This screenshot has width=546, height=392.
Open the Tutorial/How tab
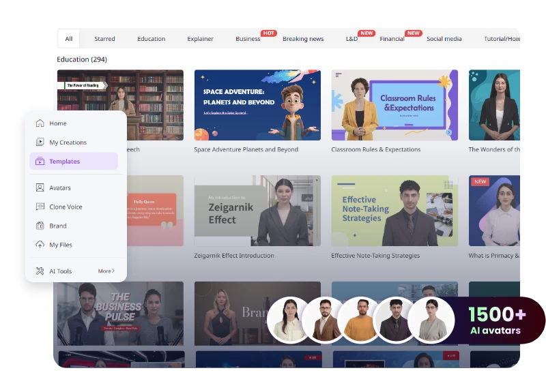pos(502,39)
